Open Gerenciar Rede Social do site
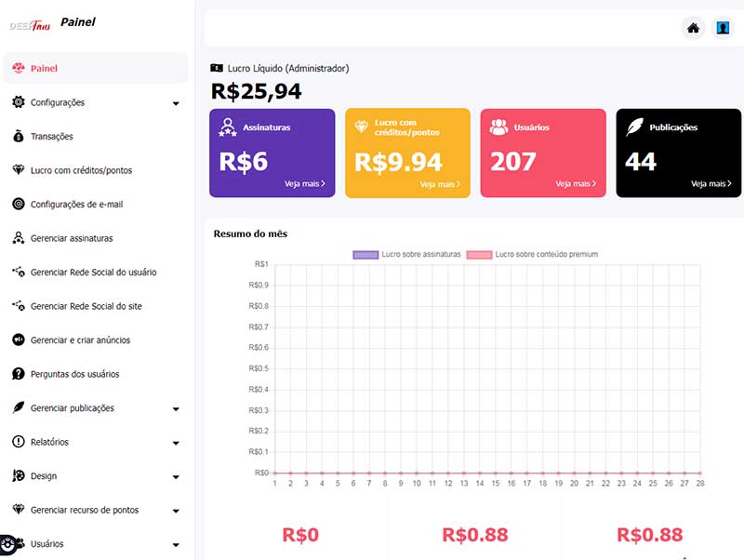The width and height of the screenshot is (744, 560). (86, 306)
